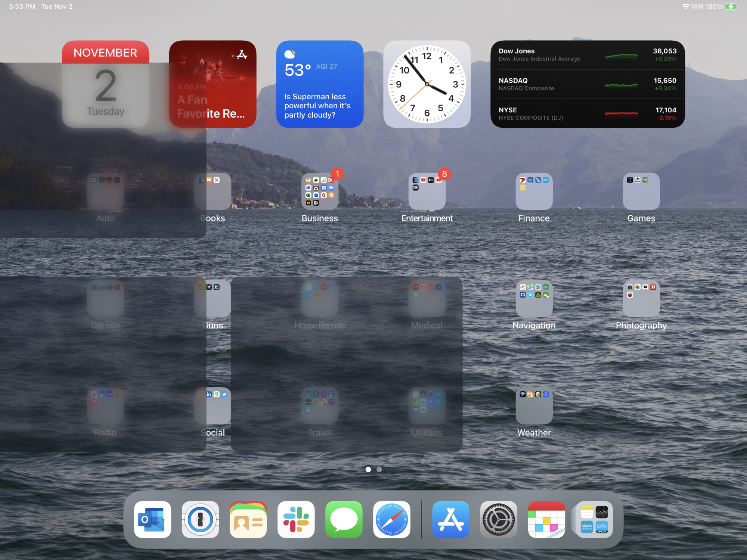Launch 1Password in the dock

click(200, 519)
